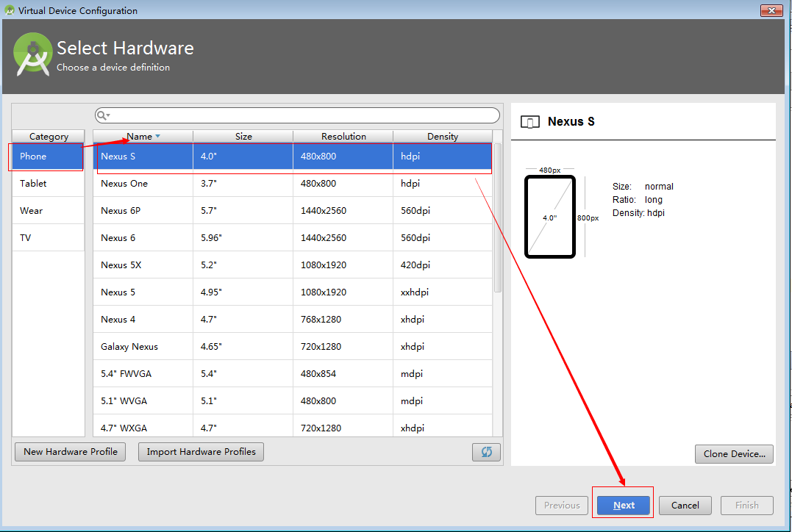Select the Nexus One device row
This screenshot has width=792, height=532.
point(293,184)
